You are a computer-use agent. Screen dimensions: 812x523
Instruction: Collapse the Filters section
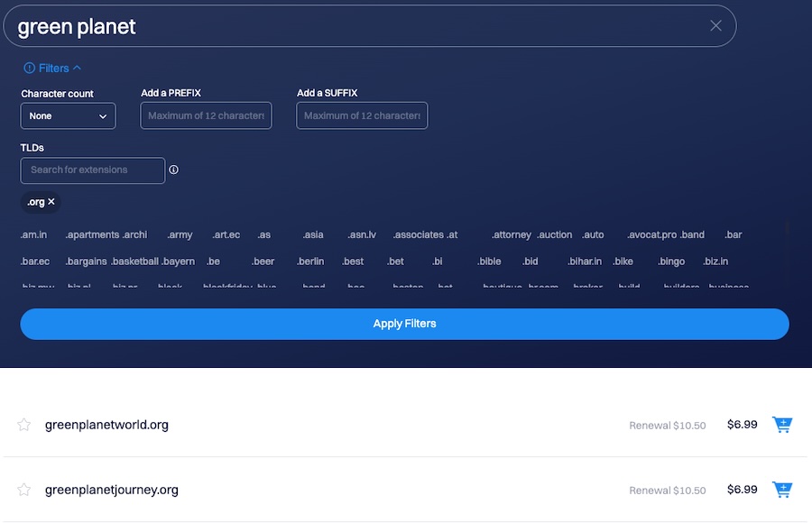(53, 68)
